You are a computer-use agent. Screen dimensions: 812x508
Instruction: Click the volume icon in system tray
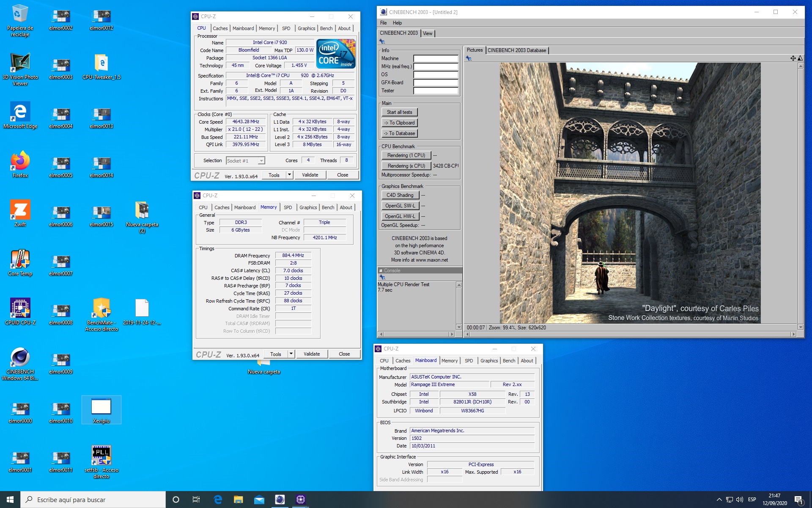coord(740,500)
